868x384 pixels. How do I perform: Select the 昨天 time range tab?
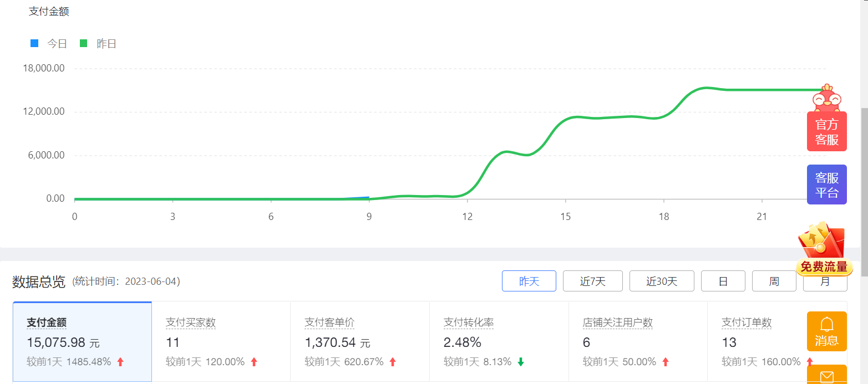(529, 281)
